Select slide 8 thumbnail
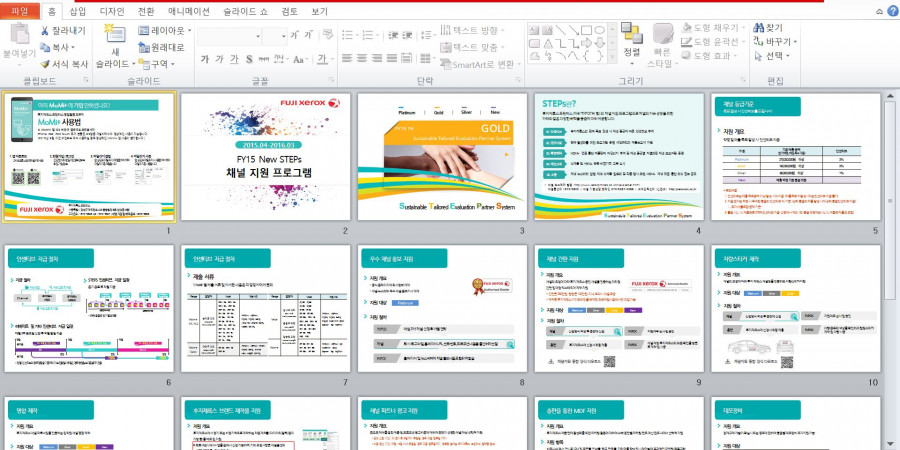This screenshot has height=450, width=900. click(442, 309)
